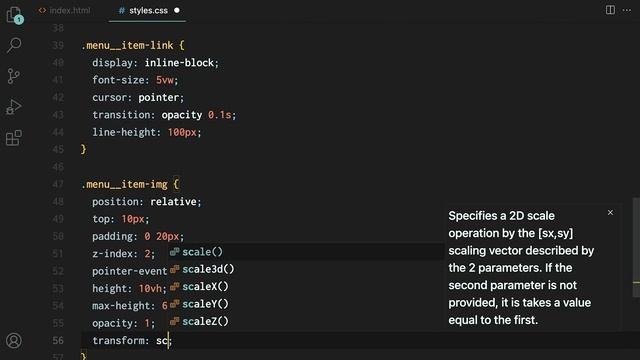640x360 pixels.
Task: Click the scale3d() suggestion function icon
Action: [175, 269]
